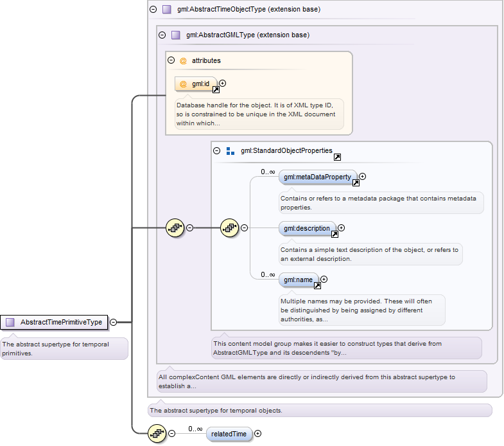504x446 pixels.
Task: Select the gml:id attribute box
Action: (196, 84)
